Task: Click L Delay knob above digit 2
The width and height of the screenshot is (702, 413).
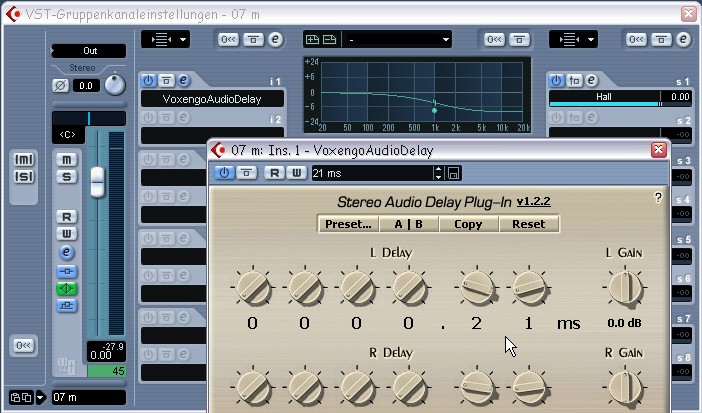Action: (477, 288)
